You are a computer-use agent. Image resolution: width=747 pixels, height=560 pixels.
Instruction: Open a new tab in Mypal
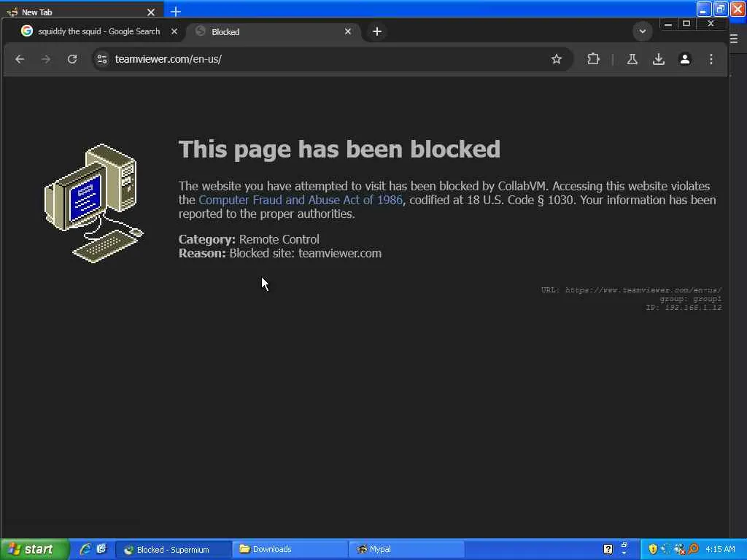pyautogui.click(x=175, y=12)
